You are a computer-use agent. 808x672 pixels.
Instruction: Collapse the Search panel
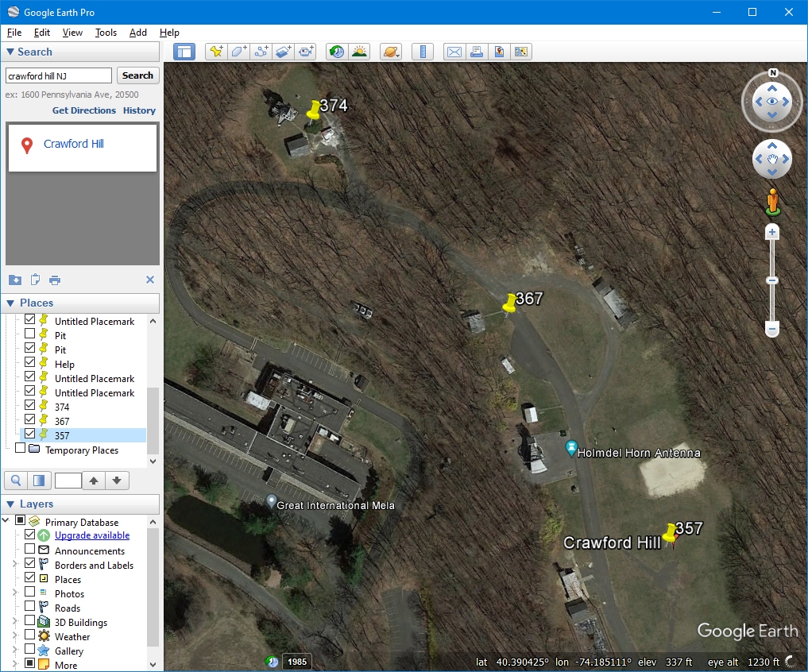10,52
